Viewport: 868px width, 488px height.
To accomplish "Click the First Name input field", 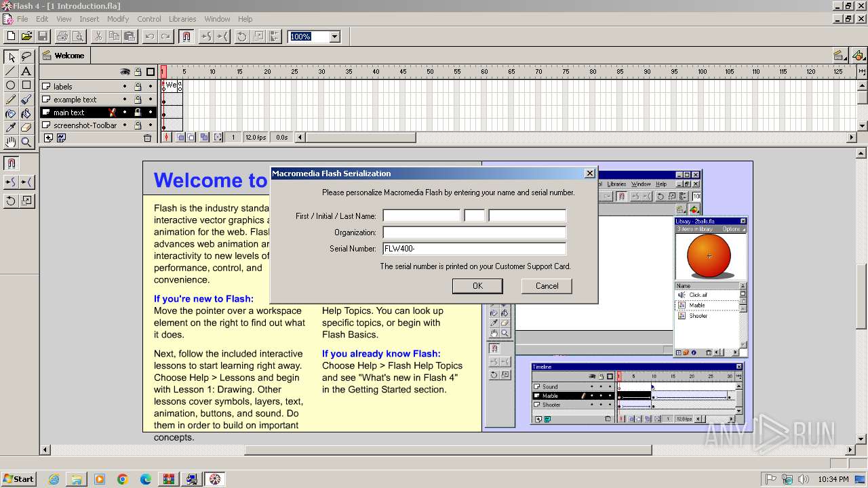I will (x=421, y=216).
